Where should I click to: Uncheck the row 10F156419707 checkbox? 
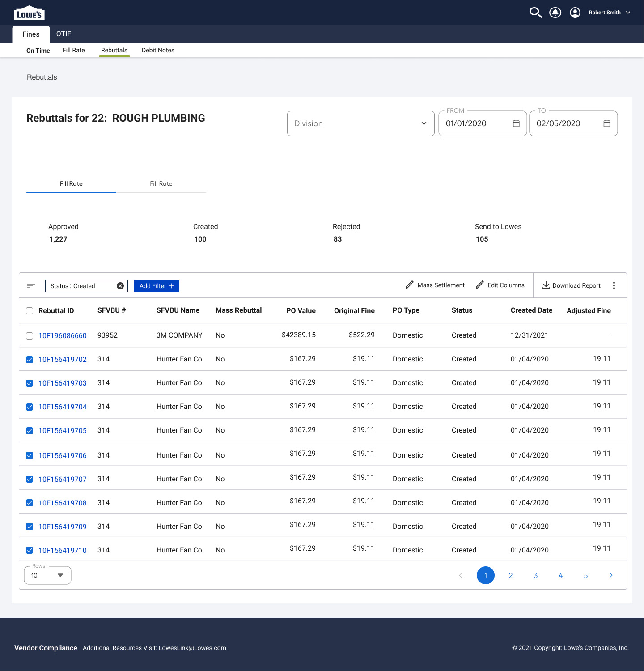[30, 479]
